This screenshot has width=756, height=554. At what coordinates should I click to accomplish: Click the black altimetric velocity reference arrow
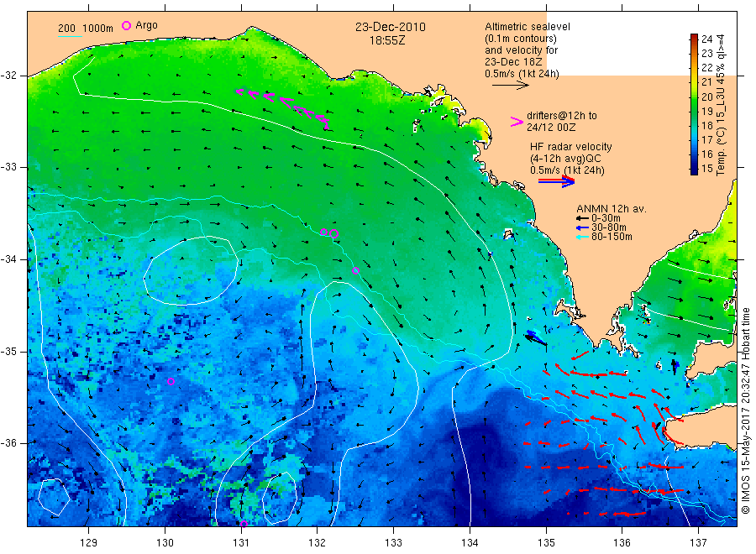point(510,86)
